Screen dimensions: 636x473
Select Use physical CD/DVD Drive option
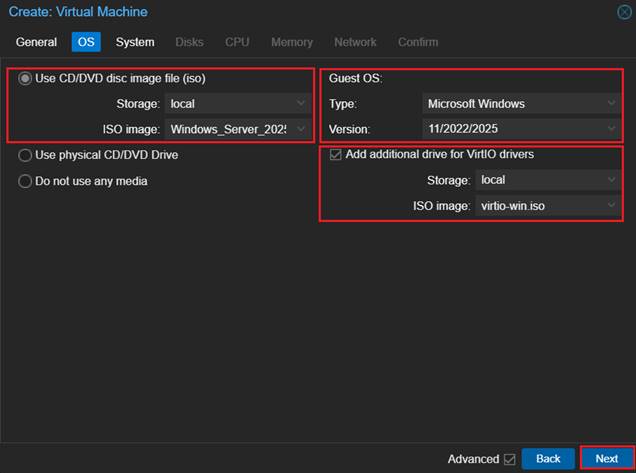pyautogui.click(x=25, y=155)
